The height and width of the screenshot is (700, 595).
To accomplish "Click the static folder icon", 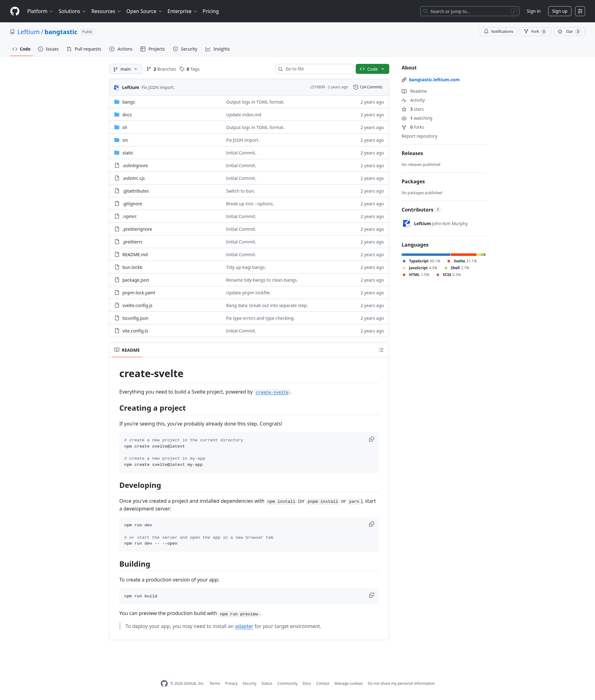I will pyautogui.click(x=117, y=153).
